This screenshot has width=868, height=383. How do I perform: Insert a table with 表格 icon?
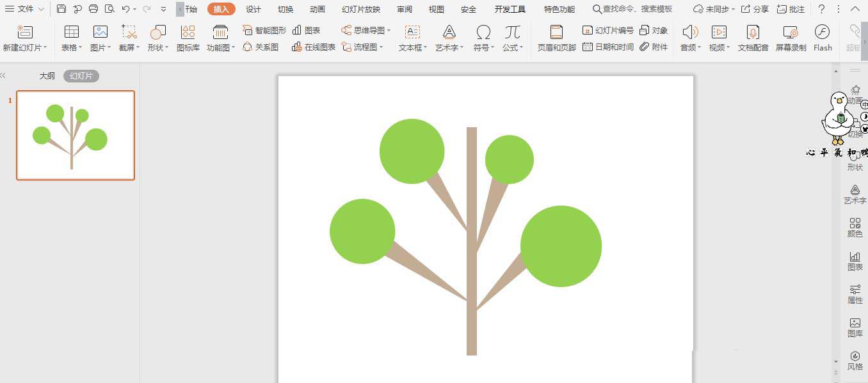pyautogui.click(x=71, y=33)
